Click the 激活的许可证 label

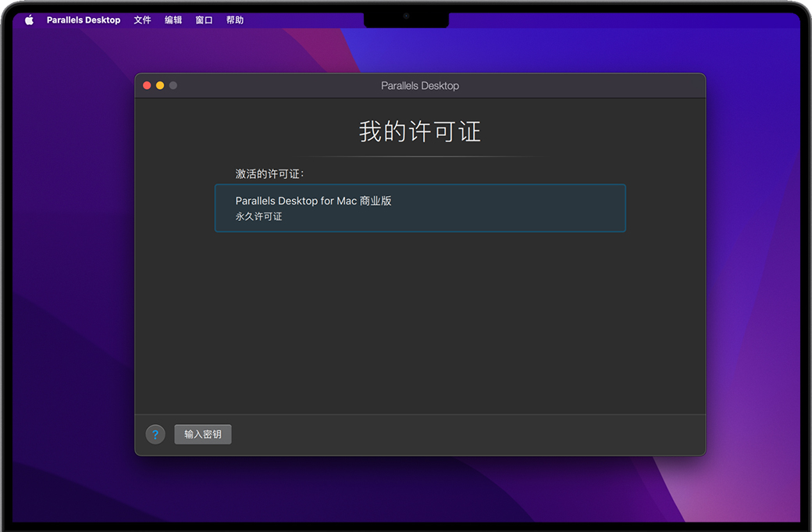coord(269,174)
